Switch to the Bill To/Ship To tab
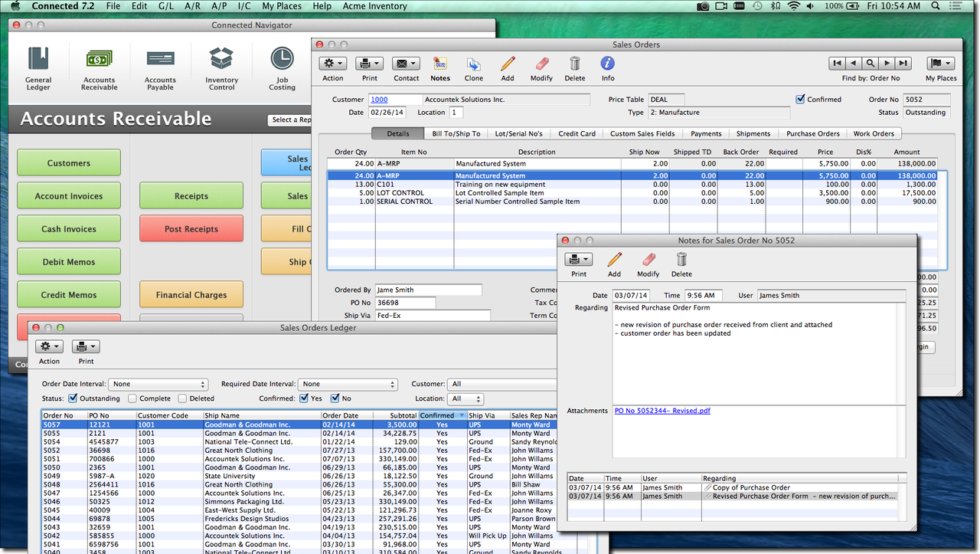This screenshot has height=554, width=980. click(456, 133)
